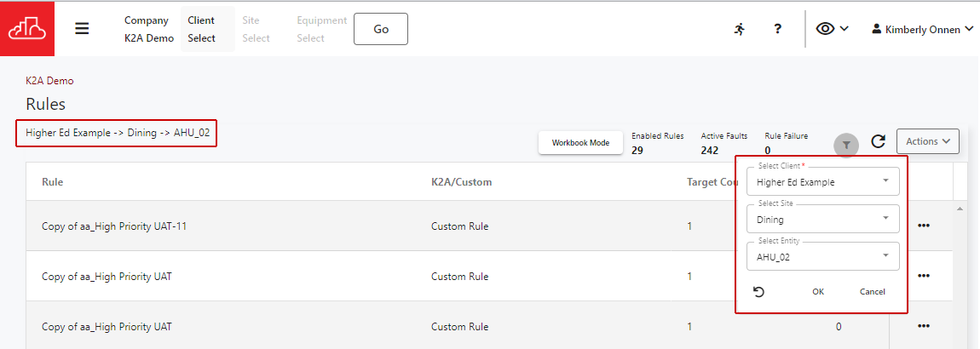Click the running person icon

tap(739, 29)
